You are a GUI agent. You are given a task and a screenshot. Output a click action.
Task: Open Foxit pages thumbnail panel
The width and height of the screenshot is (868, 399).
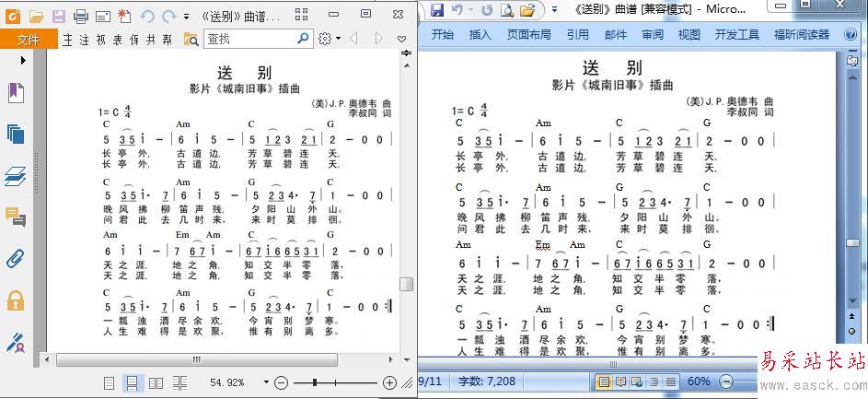tap(16, 135)
